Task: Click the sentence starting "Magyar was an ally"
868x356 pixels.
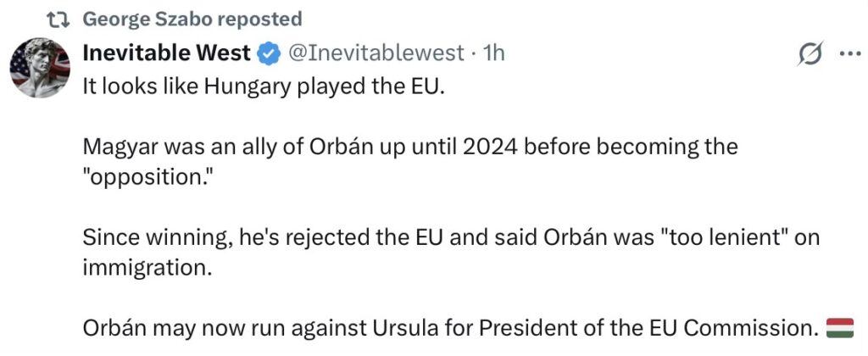Action: coord(410,147)
